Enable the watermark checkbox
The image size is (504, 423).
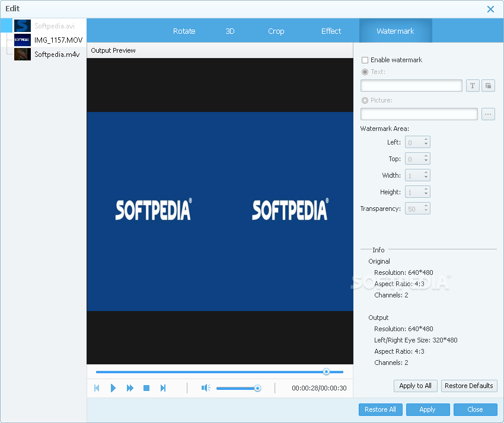click(365, 60)
